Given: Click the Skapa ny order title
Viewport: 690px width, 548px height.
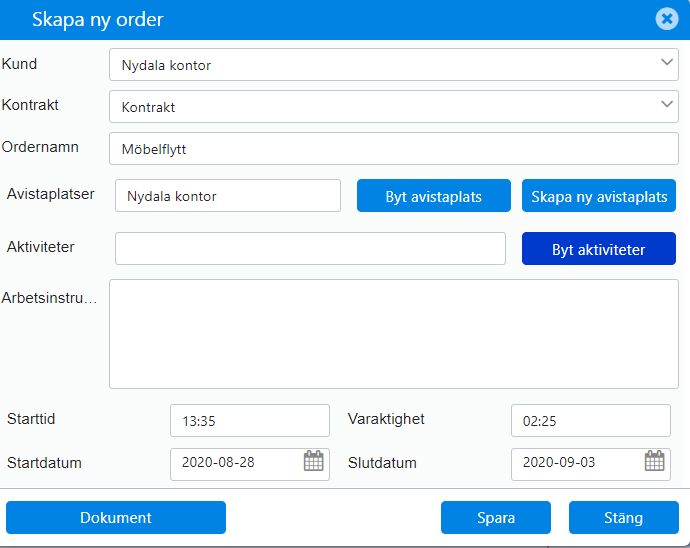Looking at the screenshot, I should (98, 20).
